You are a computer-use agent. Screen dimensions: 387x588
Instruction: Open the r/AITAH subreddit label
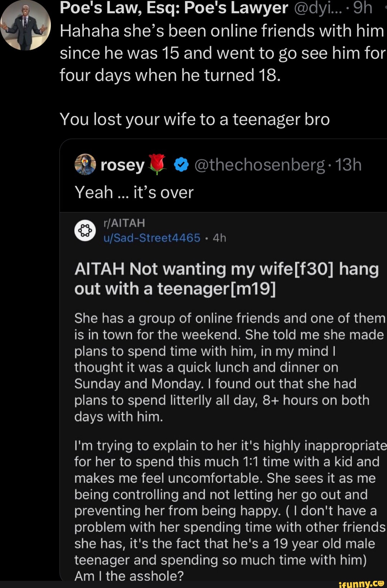124,223
